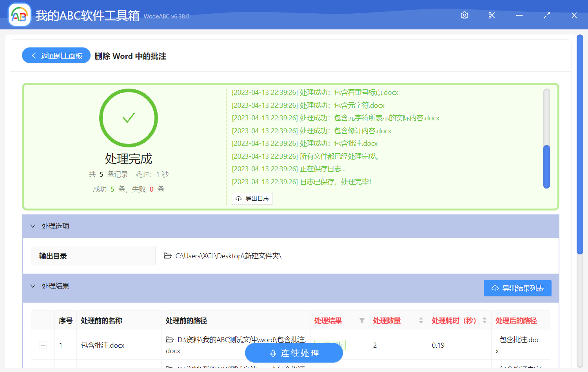Collapse the 处理选项 section

pyautogui.click(x=33, y=226)
